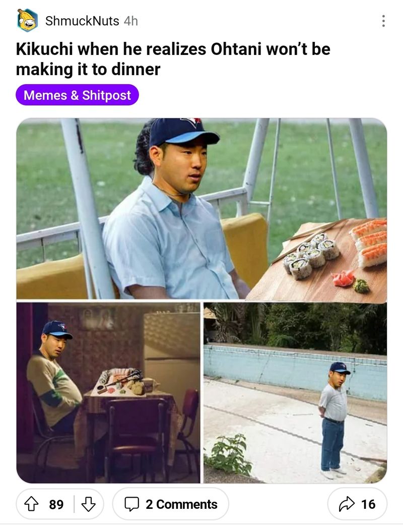Open ShmuckNuts user avatar
The height and width of the screenshot is (532, 403).
coord(27,21)
